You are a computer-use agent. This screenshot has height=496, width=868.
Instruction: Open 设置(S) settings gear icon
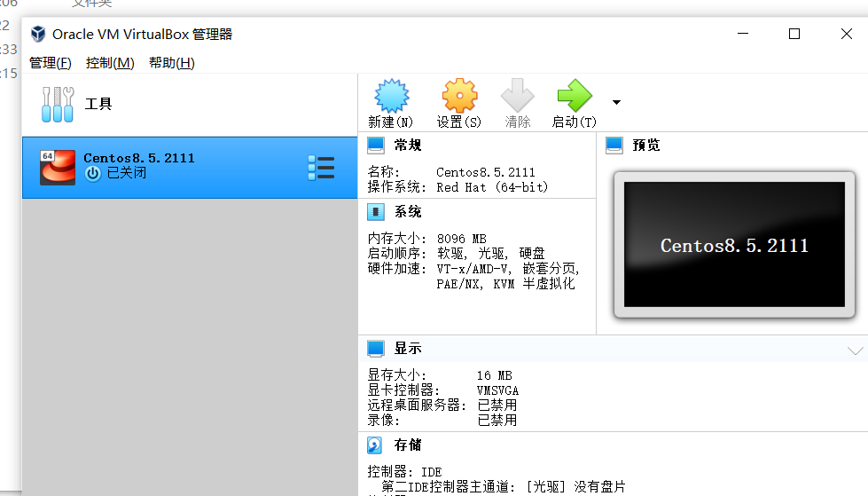coord(459,95)
